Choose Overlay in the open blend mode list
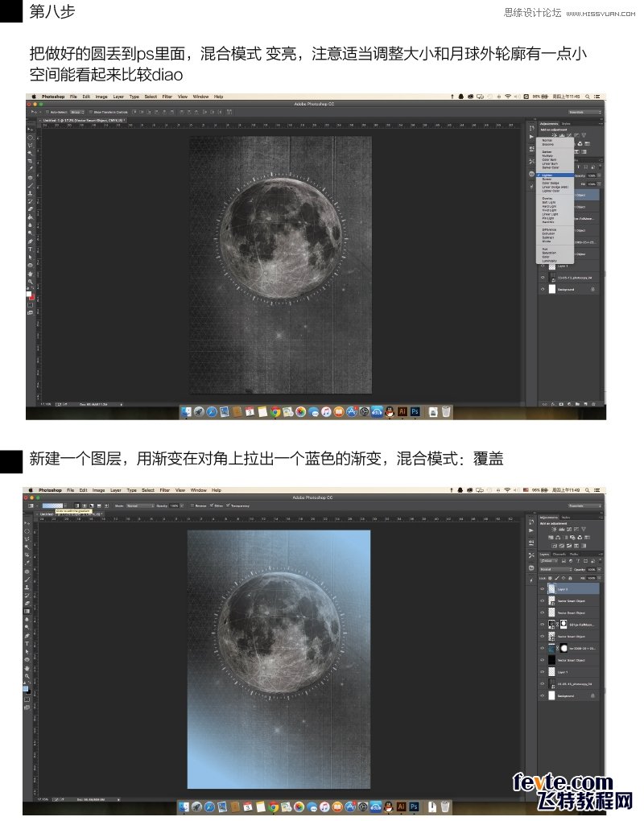 pyautogui.click(x=555, y=199)
